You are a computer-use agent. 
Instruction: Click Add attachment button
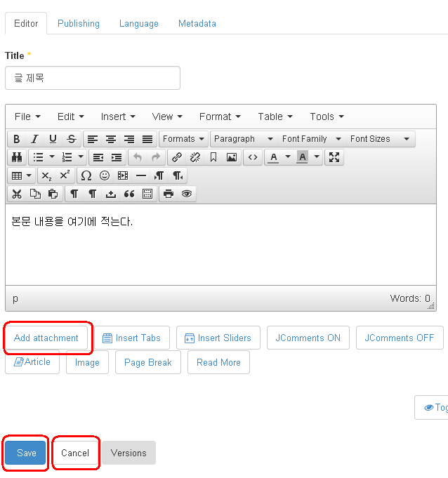(x=46, y=338)
